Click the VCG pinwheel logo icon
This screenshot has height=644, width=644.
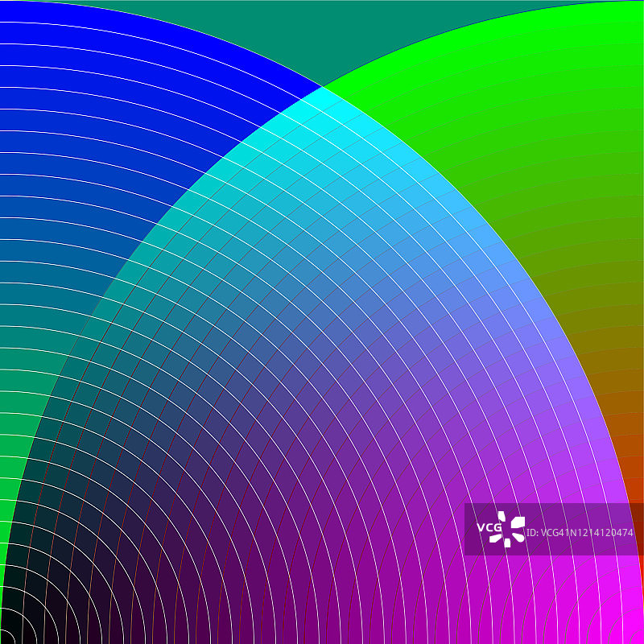(512, 529)
